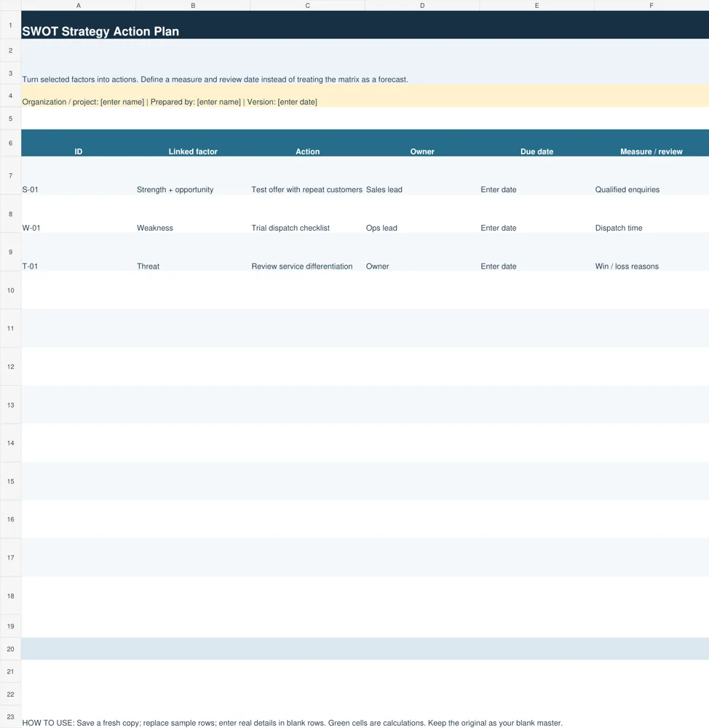Select column C via its header

click(308, 6)
